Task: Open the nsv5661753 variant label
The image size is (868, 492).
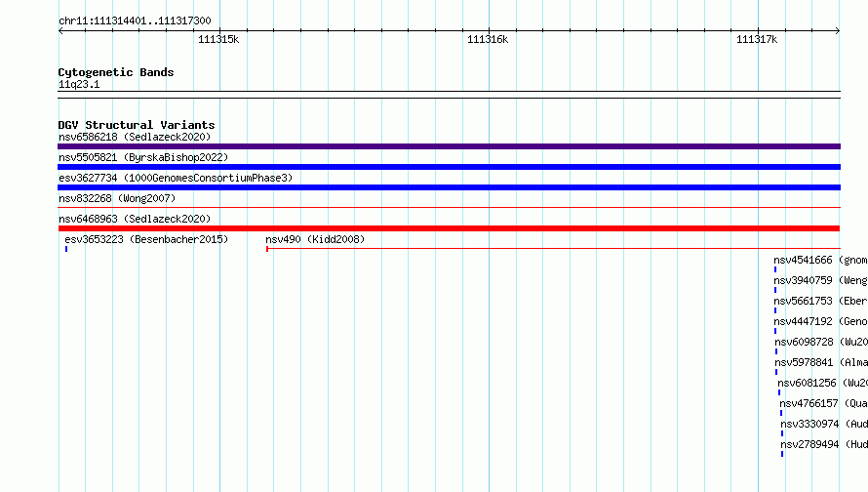Action: 820,301
